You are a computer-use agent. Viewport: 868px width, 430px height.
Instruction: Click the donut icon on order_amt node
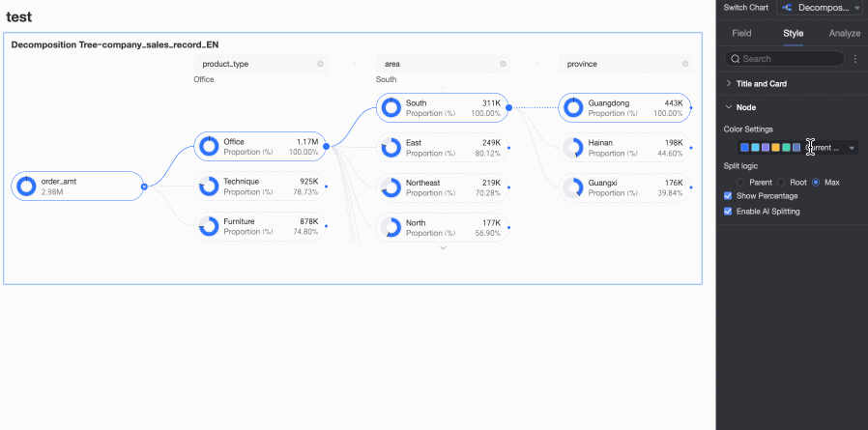tap(26, 186)
